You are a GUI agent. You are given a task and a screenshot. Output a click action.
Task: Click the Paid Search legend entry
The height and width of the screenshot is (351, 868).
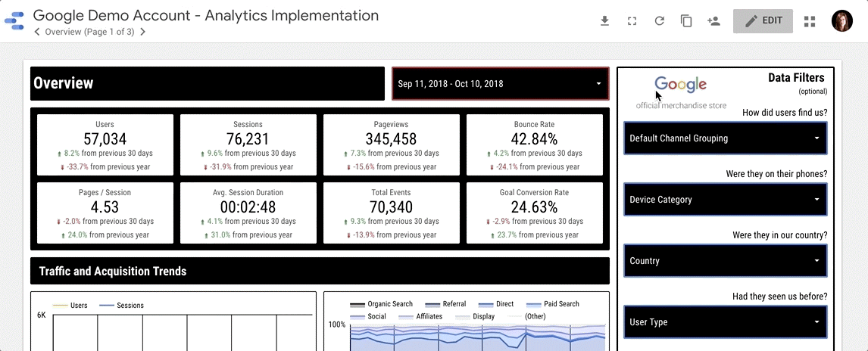pos(552,304)
